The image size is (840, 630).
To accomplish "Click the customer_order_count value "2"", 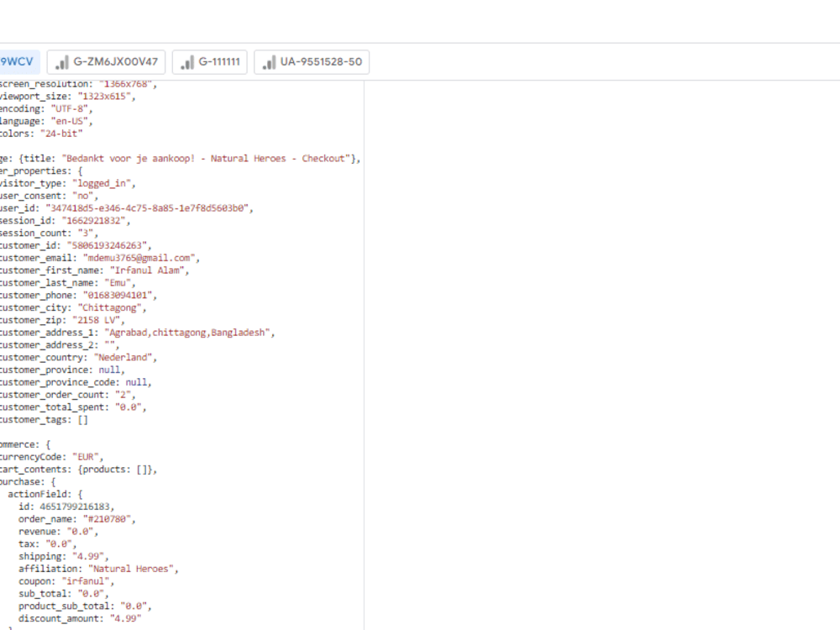I will point(123,395).
